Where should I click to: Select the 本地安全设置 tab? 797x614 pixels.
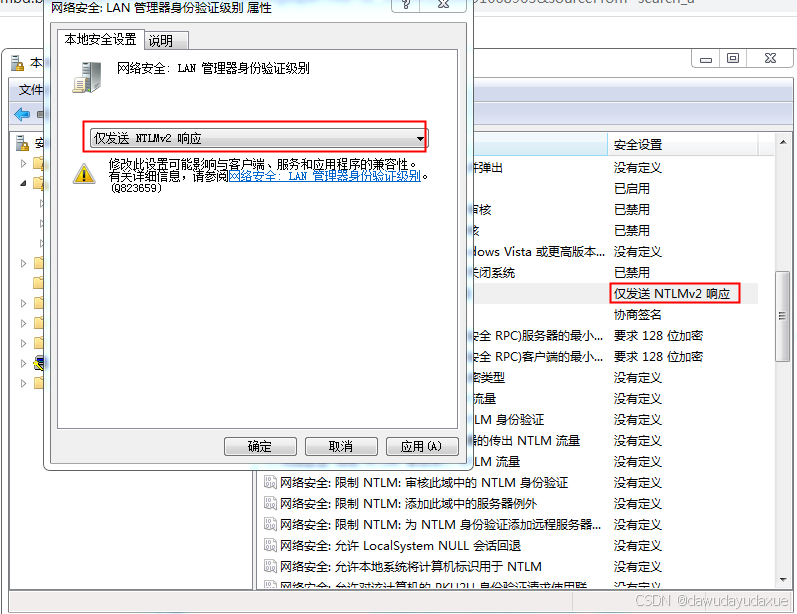click(101, 40)
